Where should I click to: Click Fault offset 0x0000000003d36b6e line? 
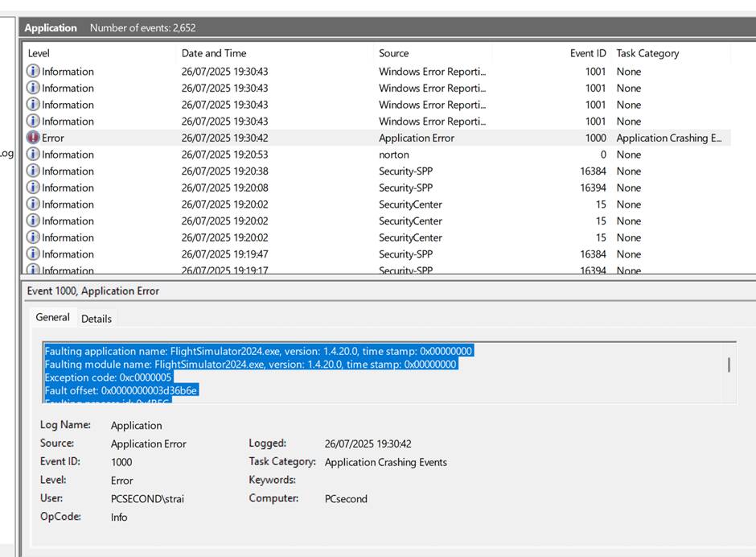pyautogui.click(x=121, y=390)
